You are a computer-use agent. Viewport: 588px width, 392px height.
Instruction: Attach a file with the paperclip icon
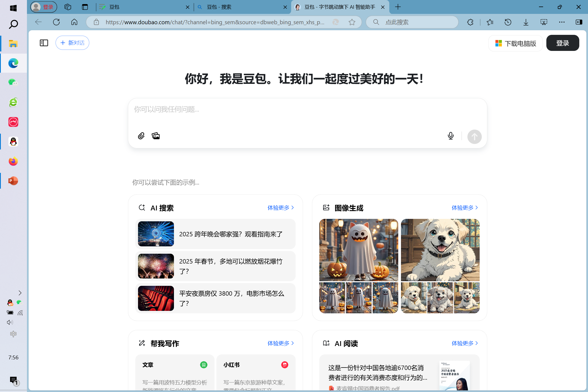pyautogui.click(x=141, y=136)
